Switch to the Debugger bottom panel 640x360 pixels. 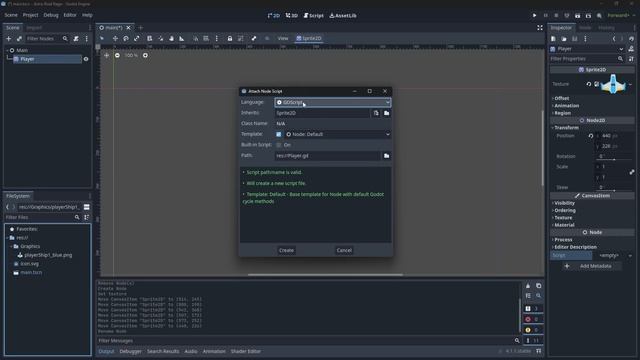(131, 351)
